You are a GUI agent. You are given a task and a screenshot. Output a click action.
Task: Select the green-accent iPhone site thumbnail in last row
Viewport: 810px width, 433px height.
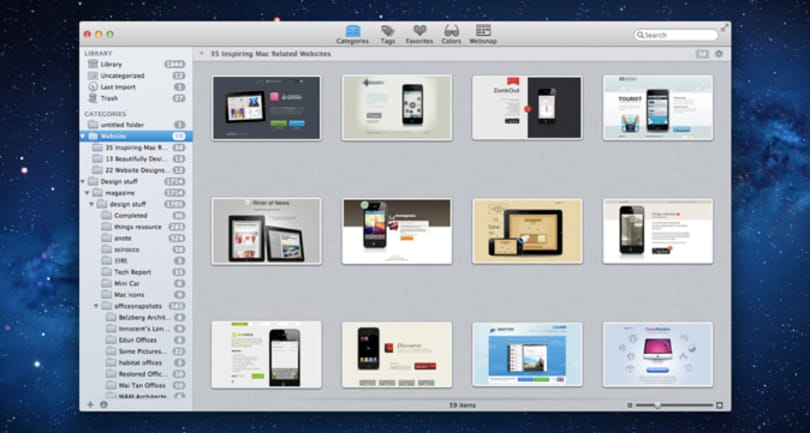tap(266, 354)
